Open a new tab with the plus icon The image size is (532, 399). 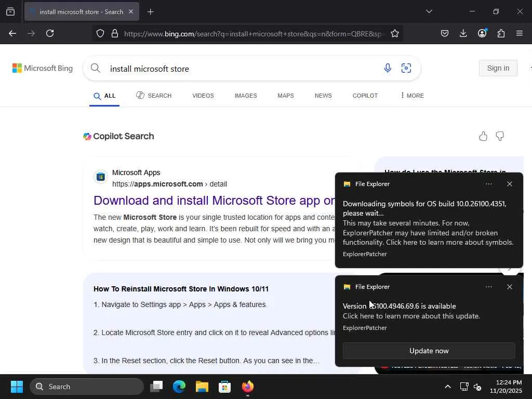[x=151, y=12]
